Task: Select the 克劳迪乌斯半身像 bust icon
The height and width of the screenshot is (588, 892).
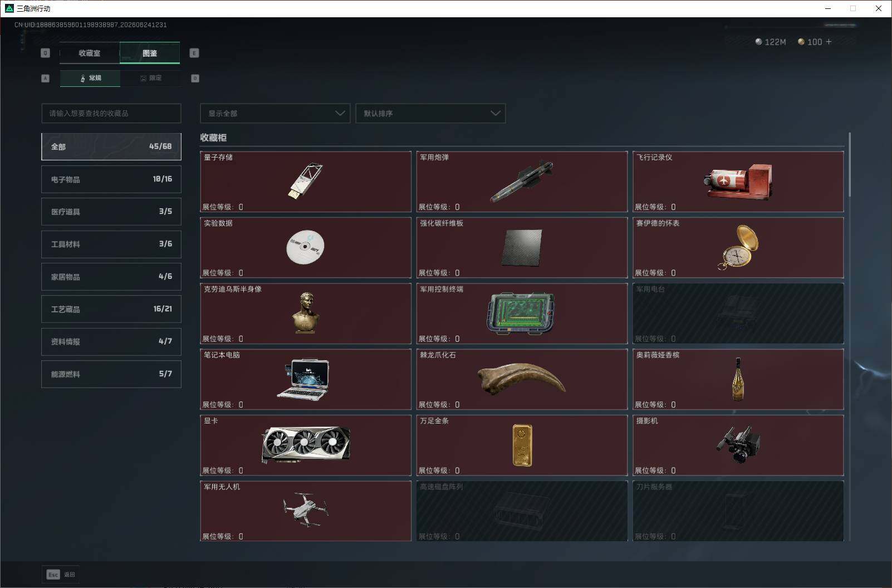Action: 306,313
